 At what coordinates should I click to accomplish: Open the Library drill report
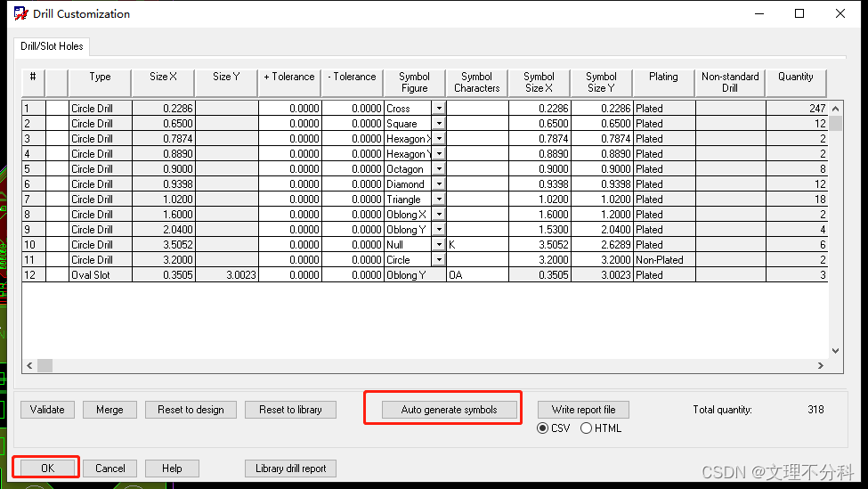coord(290,468)
